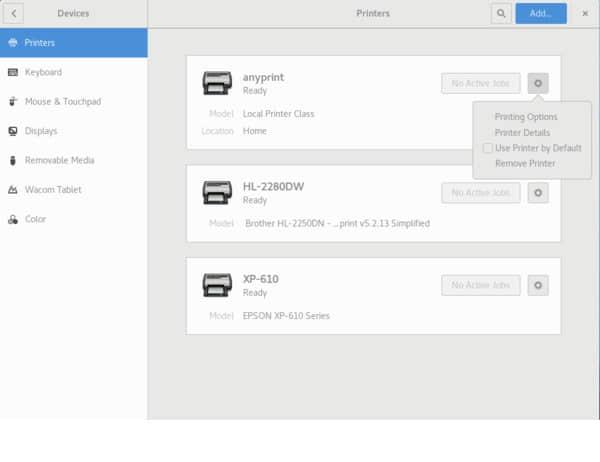
Task: Open the XP-610 gear settings menu
Action: click(538, 285)
